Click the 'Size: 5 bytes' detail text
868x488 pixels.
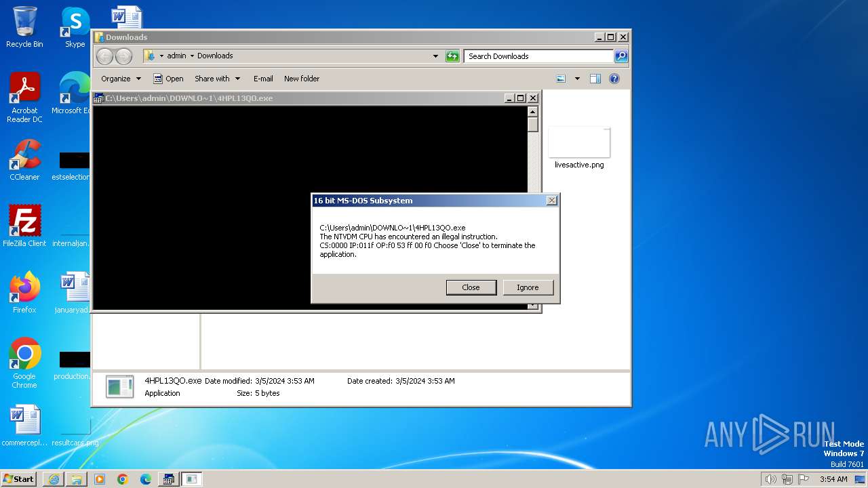(x=258, y=393)
